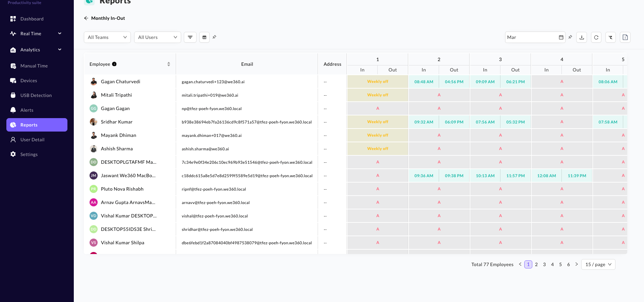Select employee Pluto Nova Rishabh
The image size is (644, 302).
pos(122,189)
